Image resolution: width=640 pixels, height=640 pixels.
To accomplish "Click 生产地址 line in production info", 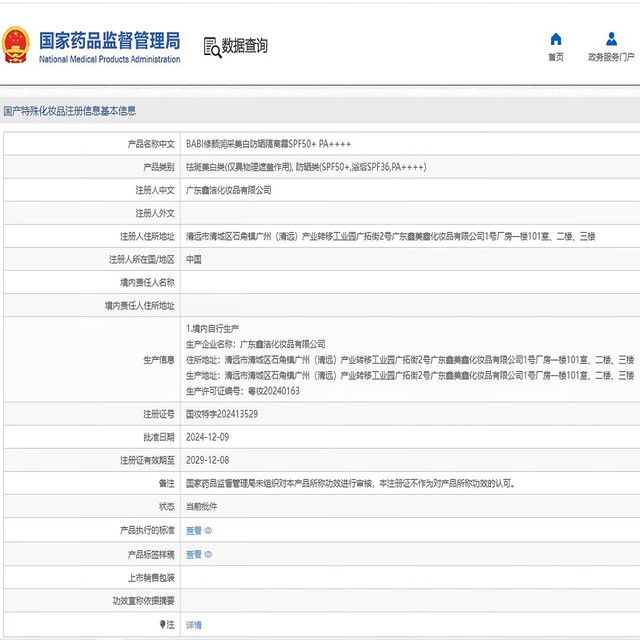I will [410, 376].
